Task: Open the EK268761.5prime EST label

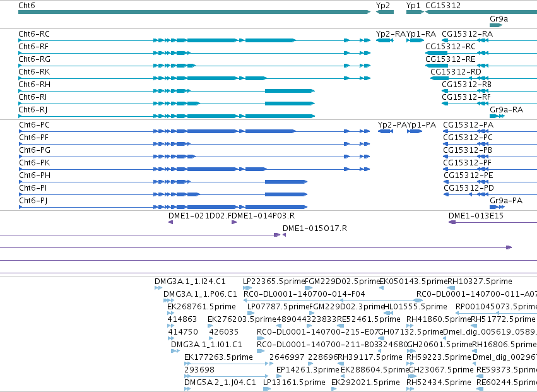Action: [201, 307]
